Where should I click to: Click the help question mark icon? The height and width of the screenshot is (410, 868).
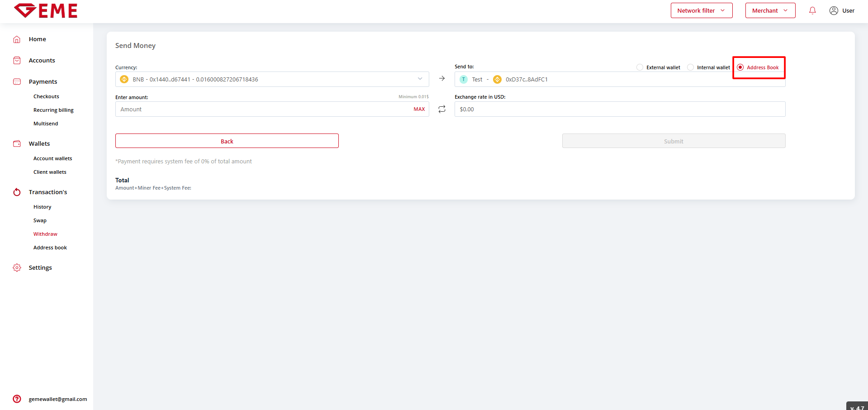(x=17, y=399)
